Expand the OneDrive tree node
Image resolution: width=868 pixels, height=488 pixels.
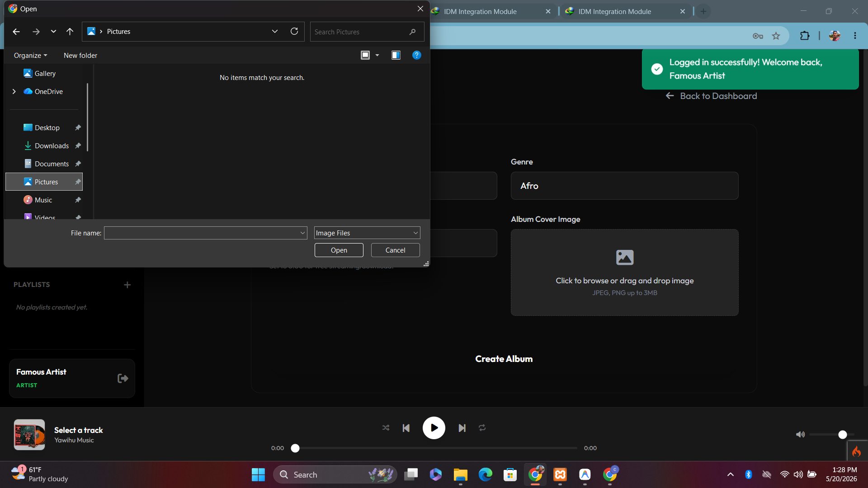(14, 91)
